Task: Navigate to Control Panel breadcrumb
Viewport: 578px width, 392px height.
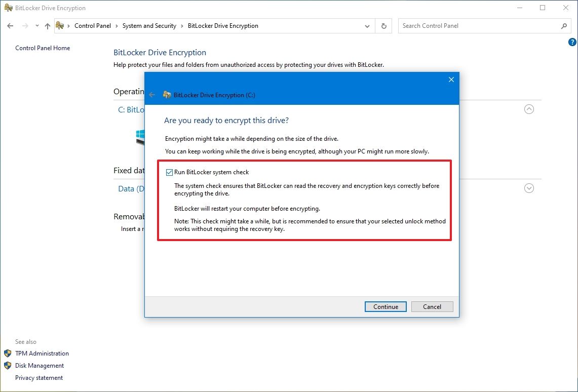Action: pos(93,25)
